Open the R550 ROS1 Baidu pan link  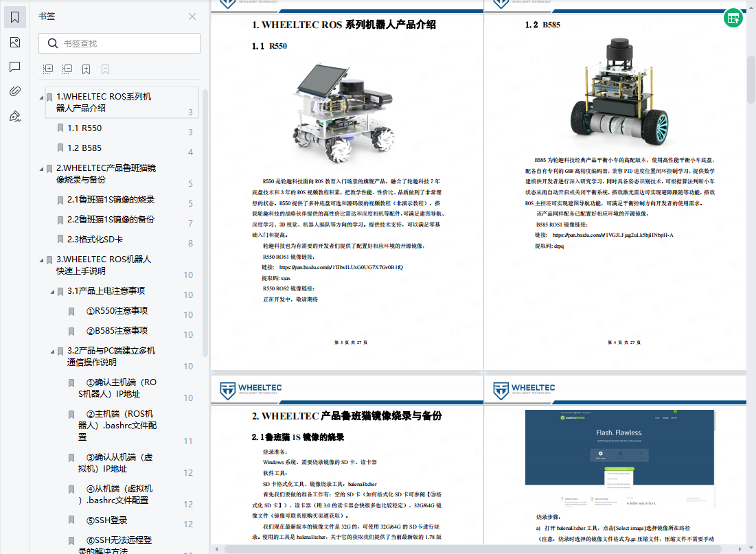(x=341, y=267)
